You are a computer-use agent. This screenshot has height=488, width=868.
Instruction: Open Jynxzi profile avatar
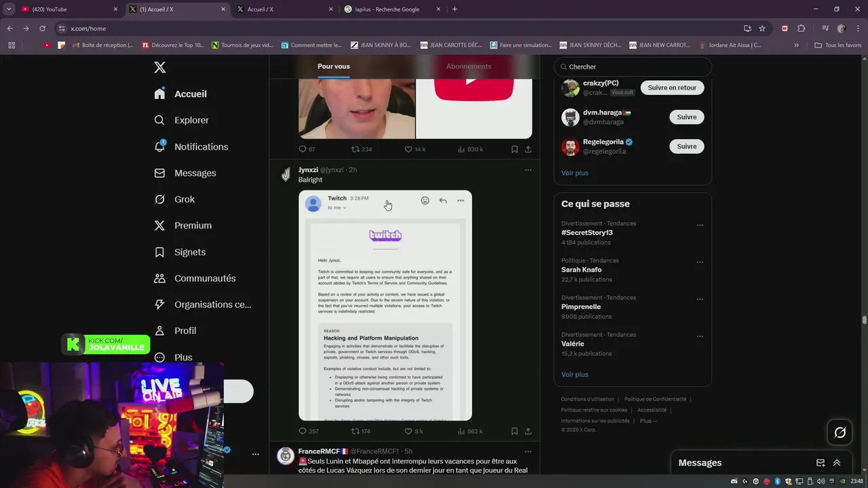tap(285, 175)
